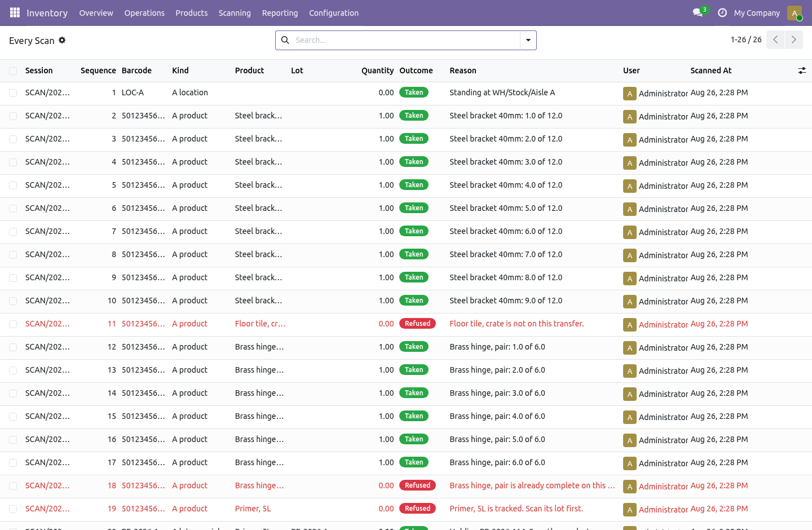The height and width of the screenshot is (530, 812).
Task: Open the Configuration menu
Action: (x=334, y=12)
